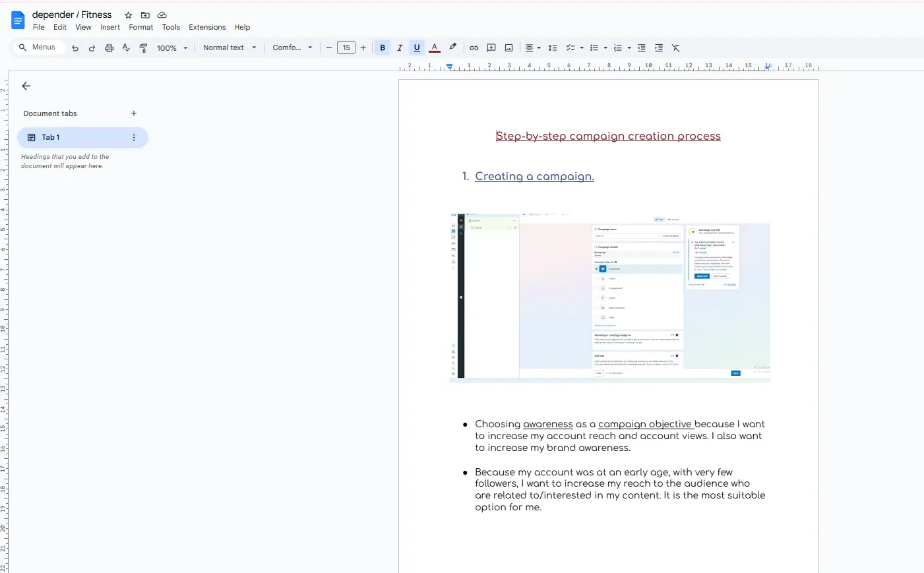
Task: Add a new document tab
Action: [134, 113]
